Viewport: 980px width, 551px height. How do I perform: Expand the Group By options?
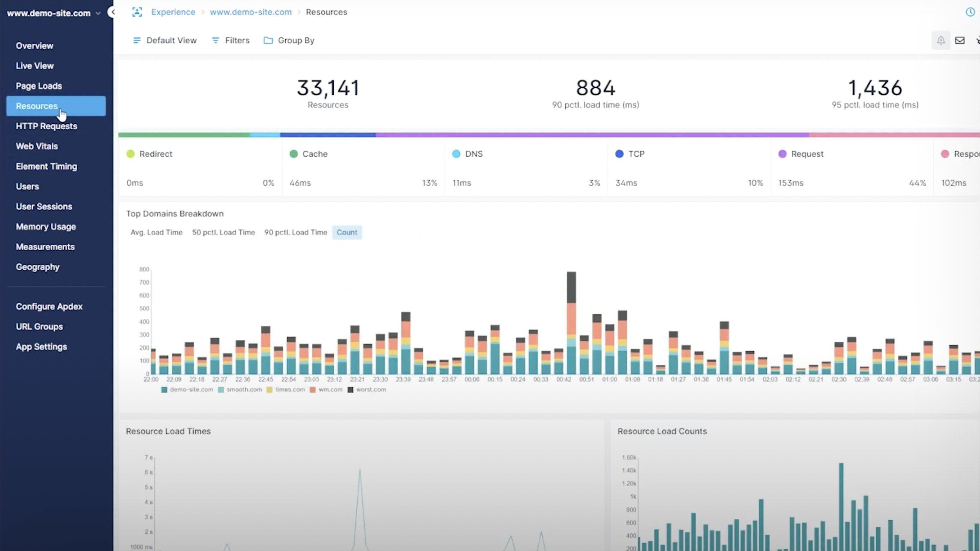(296, 40)
